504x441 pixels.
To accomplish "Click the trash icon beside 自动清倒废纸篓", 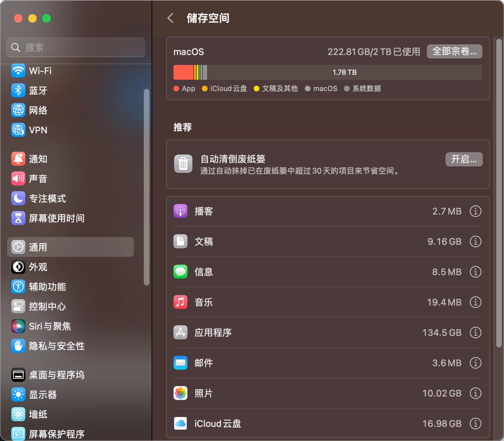I will [183, 163].
